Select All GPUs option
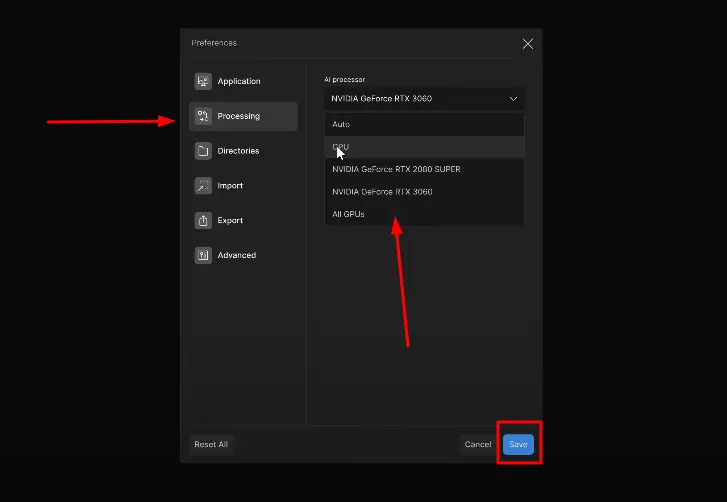Viewport: 727px width, 502px height. (424, 214)
